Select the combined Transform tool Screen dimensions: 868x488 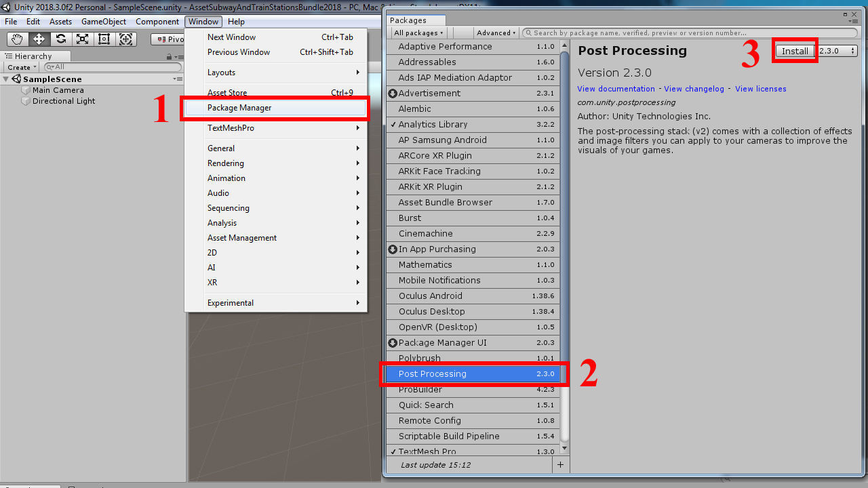tap(126, 39)
